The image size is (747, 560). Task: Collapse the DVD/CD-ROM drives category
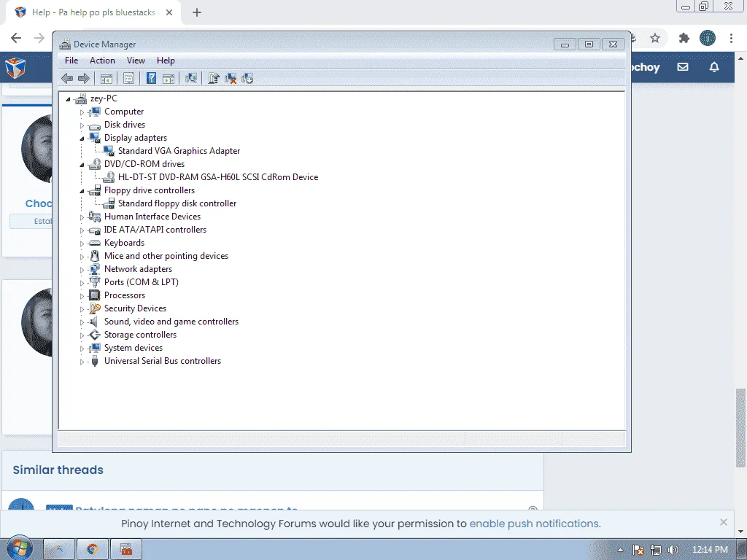[82, 165]
